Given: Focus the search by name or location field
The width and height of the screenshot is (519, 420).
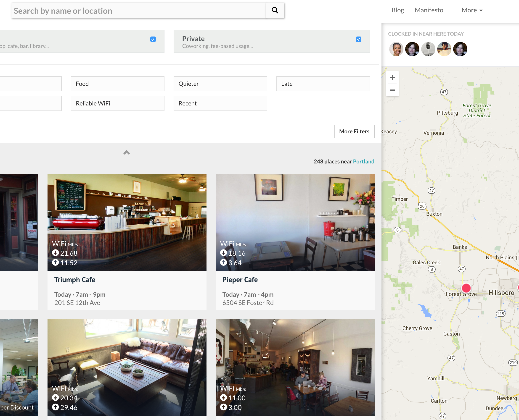Looking at the screenshot, I should tap(138, 11).
